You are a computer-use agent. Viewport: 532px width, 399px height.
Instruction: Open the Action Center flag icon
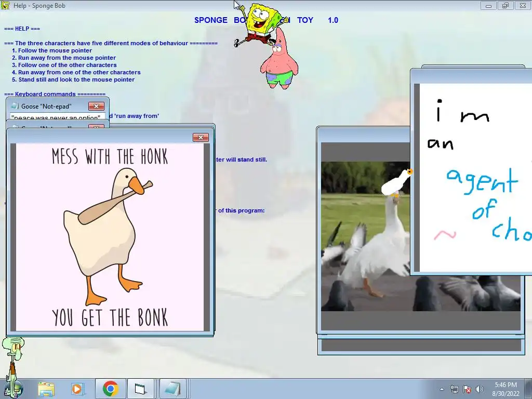click(467, 389)
